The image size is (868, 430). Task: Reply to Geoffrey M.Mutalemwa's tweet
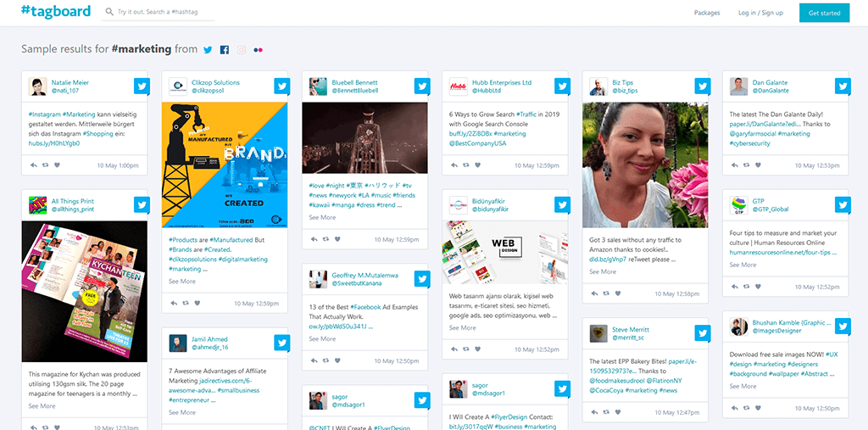314,360
